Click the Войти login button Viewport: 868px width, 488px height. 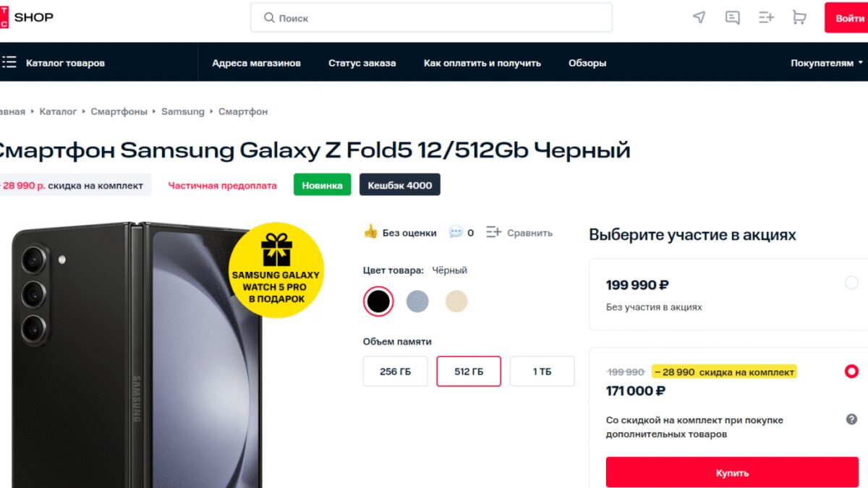(x=849, y=18)
